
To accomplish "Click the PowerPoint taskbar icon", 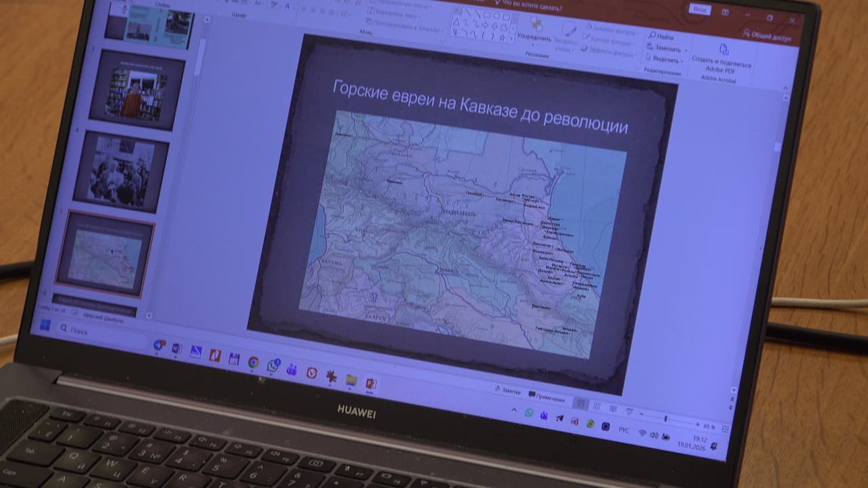I will coord(370,384).
